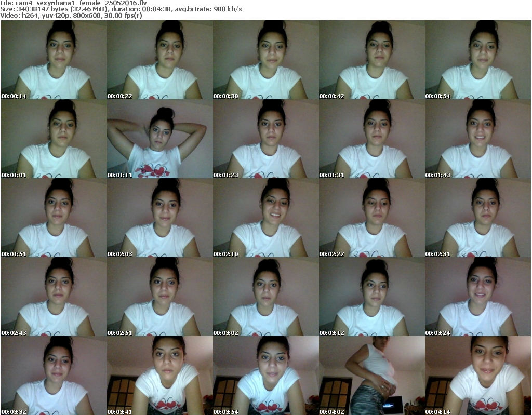
Task: Pick the frame timestamped 00:02:22
Action: 372,218
